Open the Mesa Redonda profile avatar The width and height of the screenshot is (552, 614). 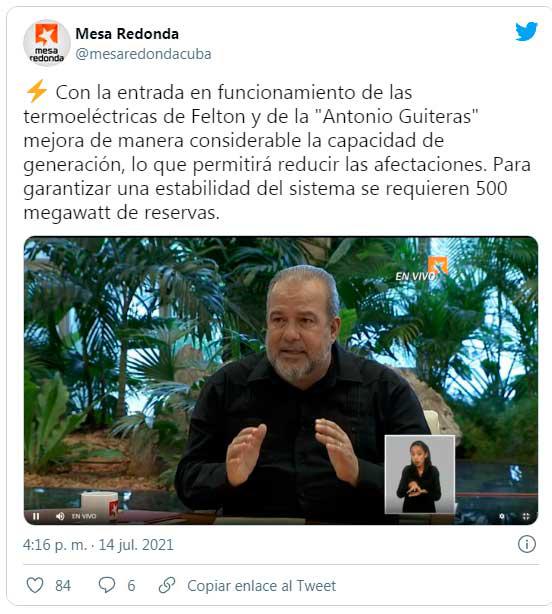click(x=47, y=43)
